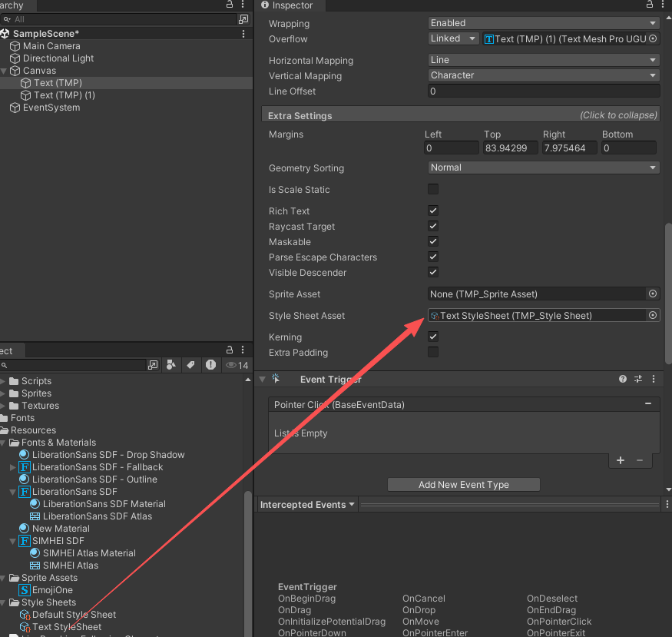Lock the Inspector panel
Screen dimensions: 672x637
pyautogui.click(x=649, y=5)
